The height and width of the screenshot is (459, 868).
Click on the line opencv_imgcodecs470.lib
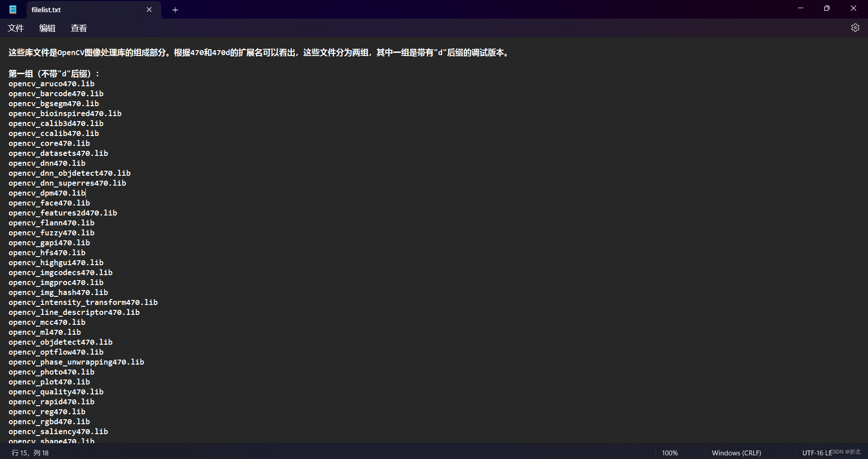point(61,272)
